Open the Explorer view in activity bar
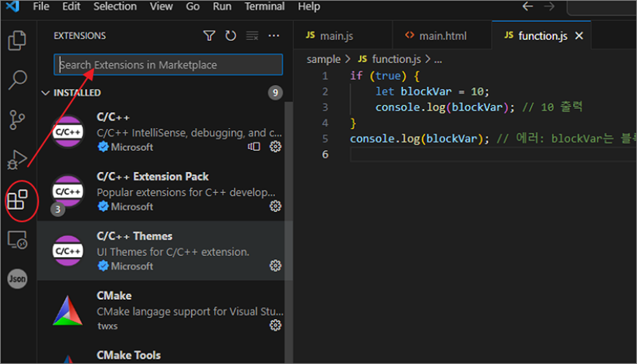The image size is (637, 364). [x=17, y=40]
